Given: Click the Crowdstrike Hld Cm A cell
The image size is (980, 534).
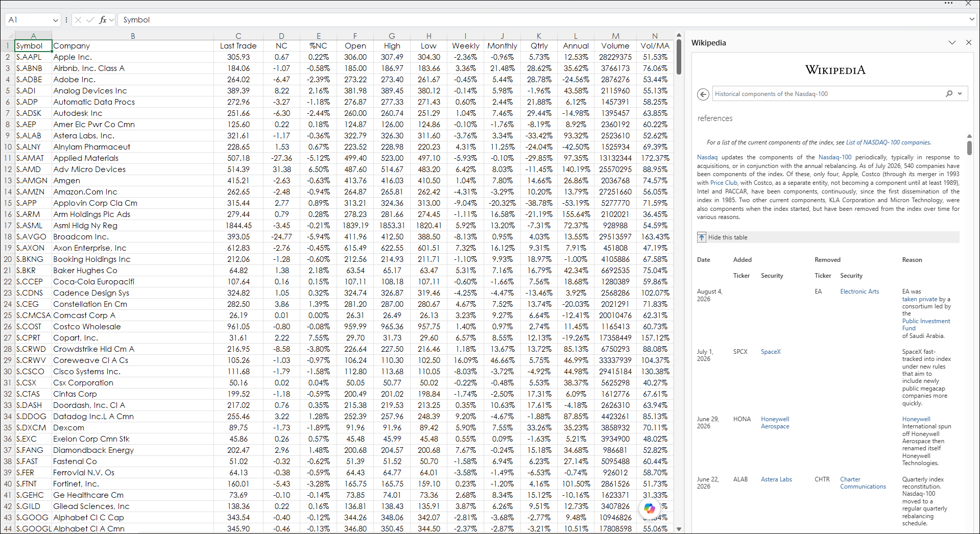Looking at the screenshot, I should tap(133, 349).
